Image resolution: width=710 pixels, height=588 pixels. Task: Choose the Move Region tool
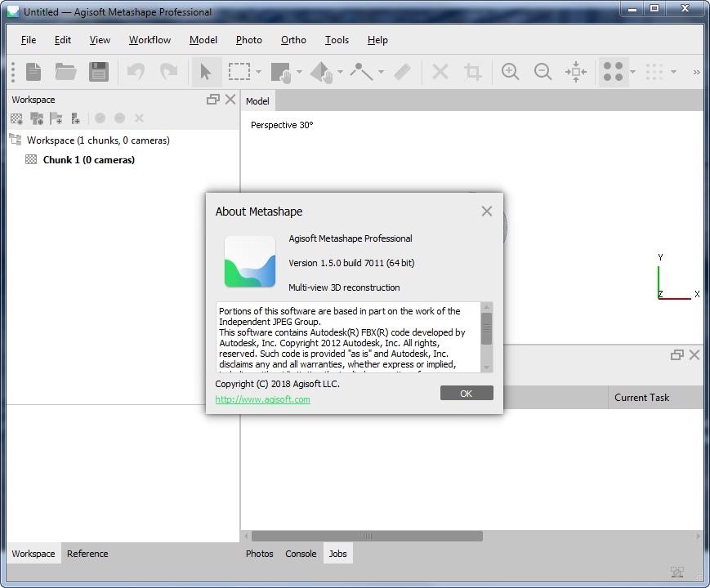click(x=280, y=73)
